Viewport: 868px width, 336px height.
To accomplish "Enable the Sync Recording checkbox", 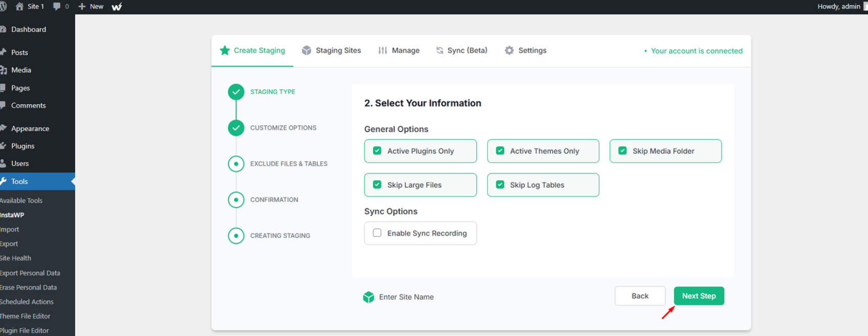I will click(x=377, y=233).
